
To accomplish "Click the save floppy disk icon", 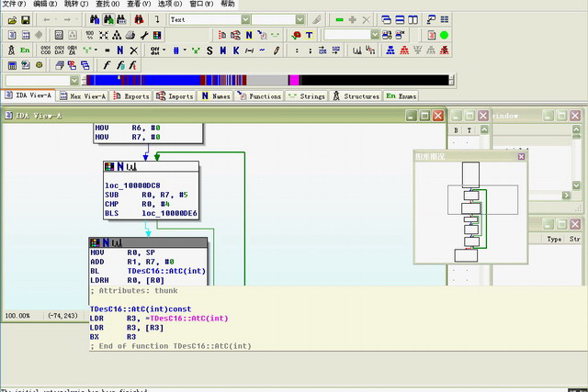I will coord(26,19).
